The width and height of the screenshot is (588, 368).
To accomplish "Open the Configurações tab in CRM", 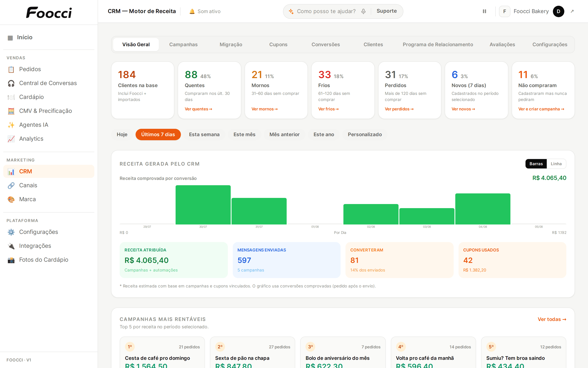I will 550,45.
